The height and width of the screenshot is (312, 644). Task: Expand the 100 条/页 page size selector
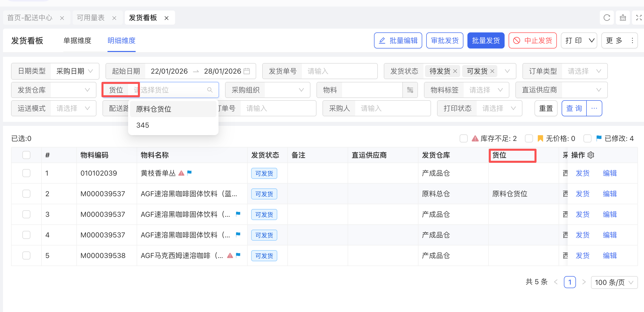click(x=614, y=282)
